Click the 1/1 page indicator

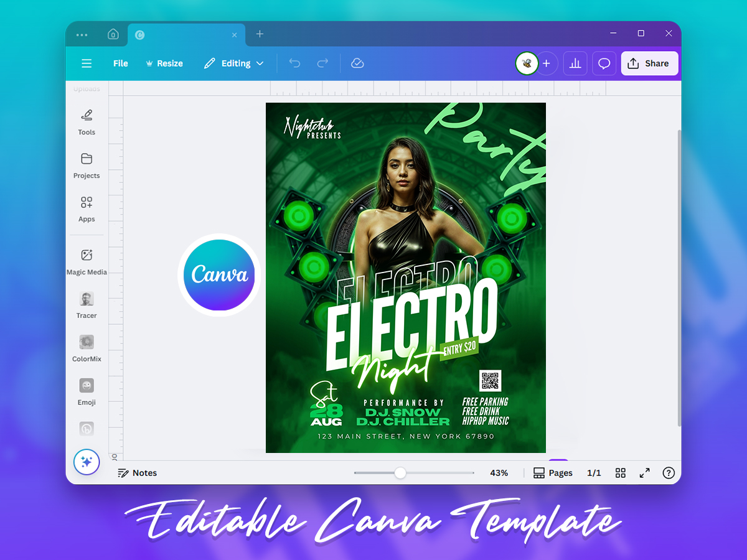pyautogui.click(x=594, y=473)
